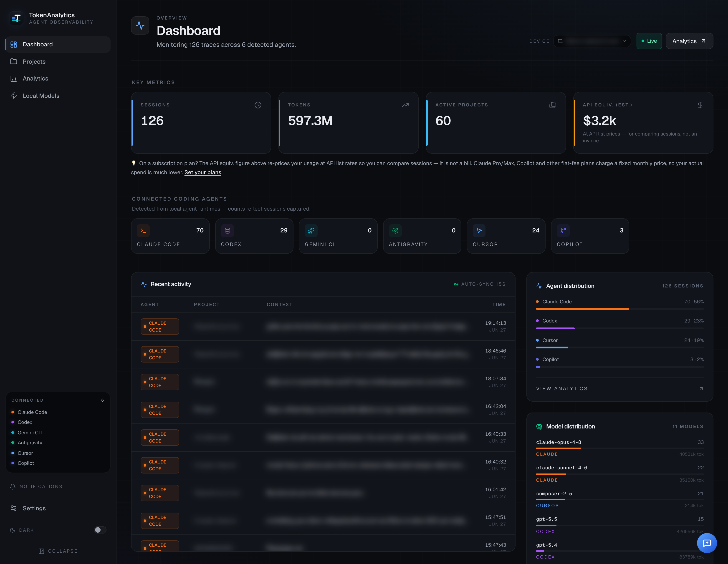Click the Auto-sync 15s indicator
The image size is (728, 564).
point(480,284)
